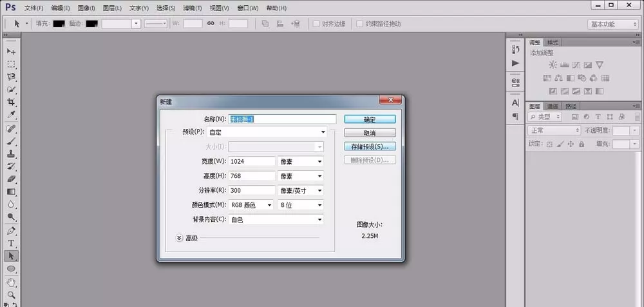Toggle lock image pixels brush icon
Image resolution: width=644 pixels, height=307 pixels.
point(560,144)
